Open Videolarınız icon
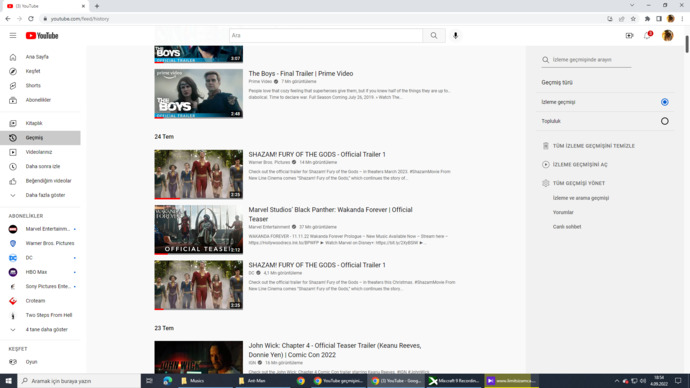The width and height of the screenshot is (690, 388). pos(13,152)
